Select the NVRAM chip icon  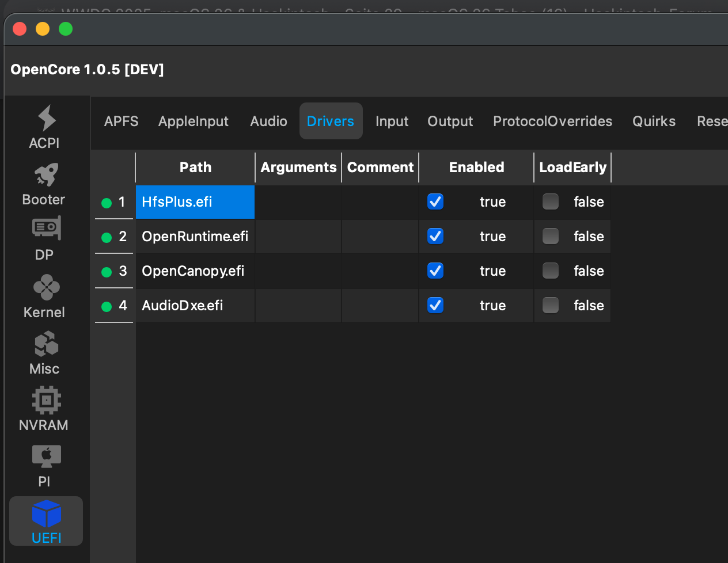46,400
